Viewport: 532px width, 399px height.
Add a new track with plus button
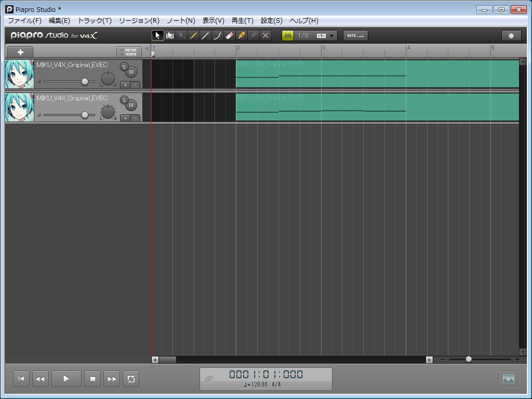tap(20, 52)
